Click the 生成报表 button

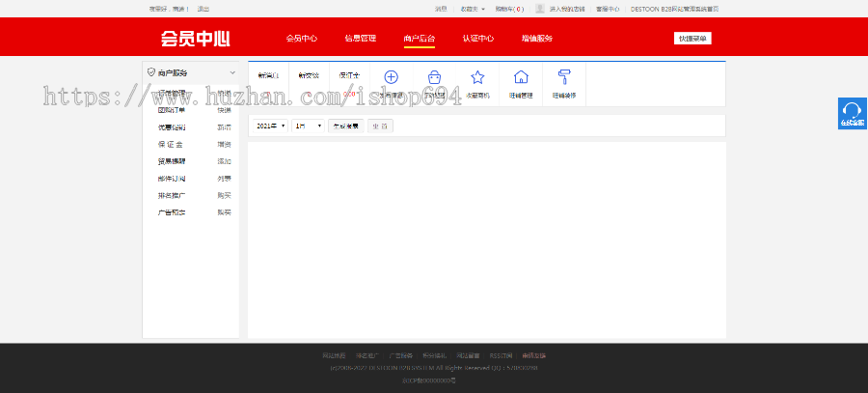[345, 126]
